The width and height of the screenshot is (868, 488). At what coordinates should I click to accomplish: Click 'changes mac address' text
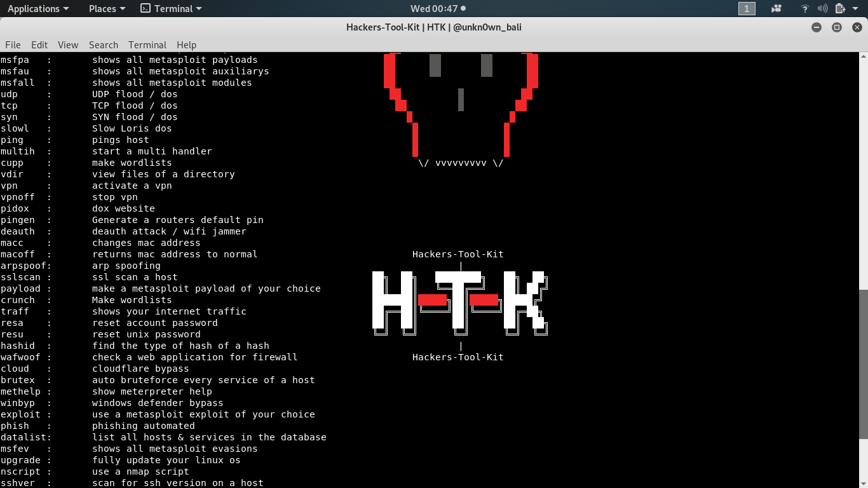coord(146,243)
